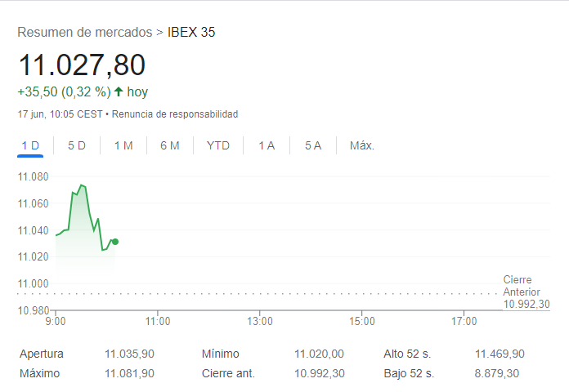Viewport: 569px width, 392px height.
Task: Select the 5 D time range tab
Action: (77, 145)
